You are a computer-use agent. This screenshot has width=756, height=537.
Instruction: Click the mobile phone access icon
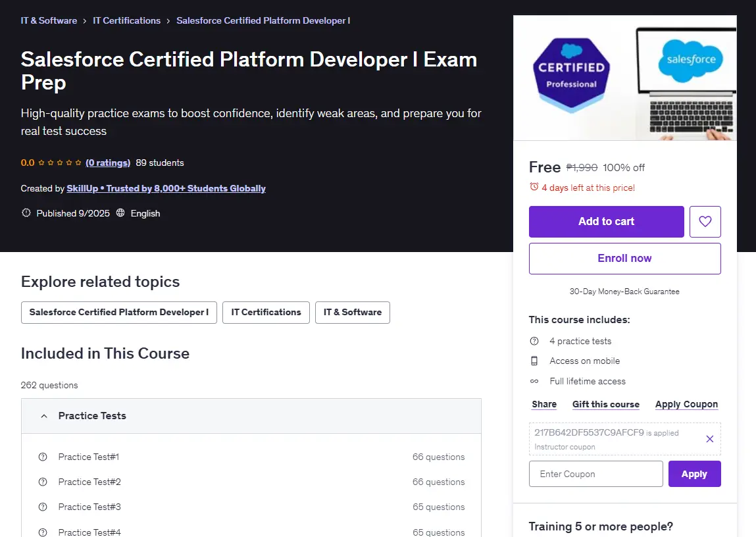coord(534,361)
